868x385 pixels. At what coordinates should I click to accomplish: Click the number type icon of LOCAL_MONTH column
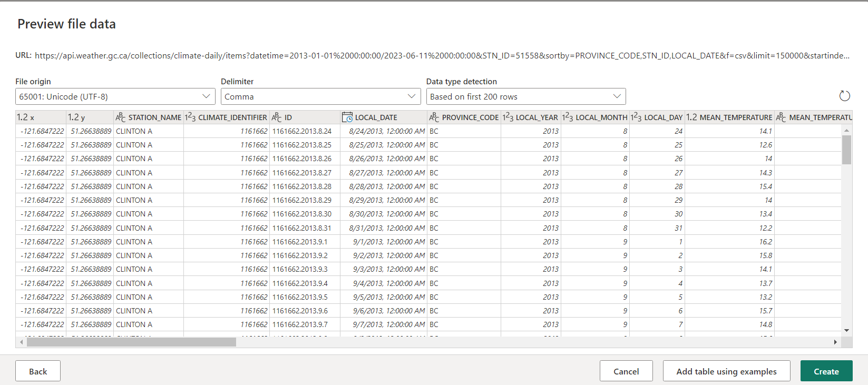click(x=568, y=117)
